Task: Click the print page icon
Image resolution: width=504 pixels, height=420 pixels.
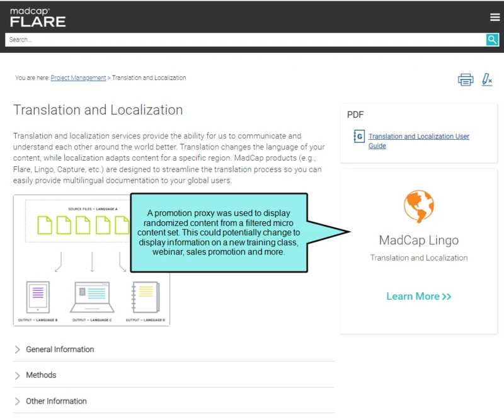Action: pos(466,79)
